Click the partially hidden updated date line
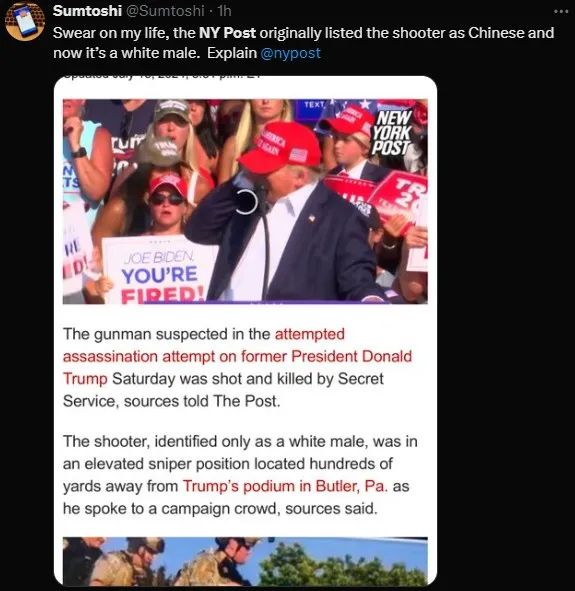 [x=162, y=77]
